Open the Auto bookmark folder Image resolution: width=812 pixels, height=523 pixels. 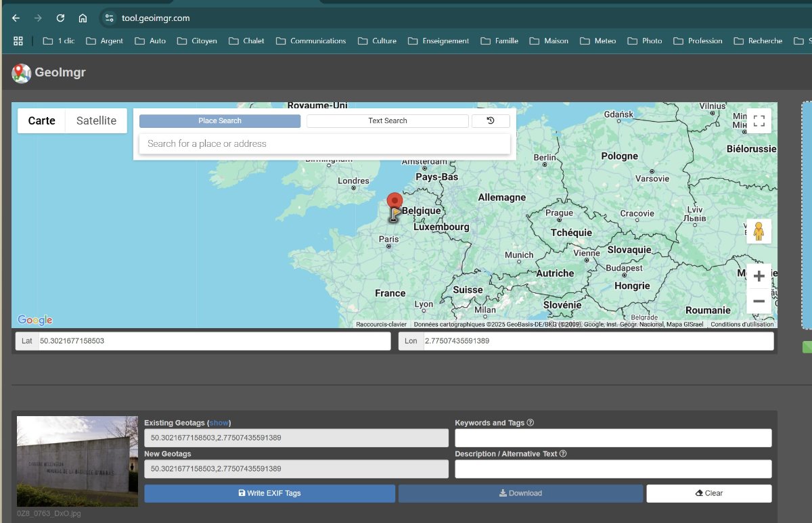[x=150, y=41]
